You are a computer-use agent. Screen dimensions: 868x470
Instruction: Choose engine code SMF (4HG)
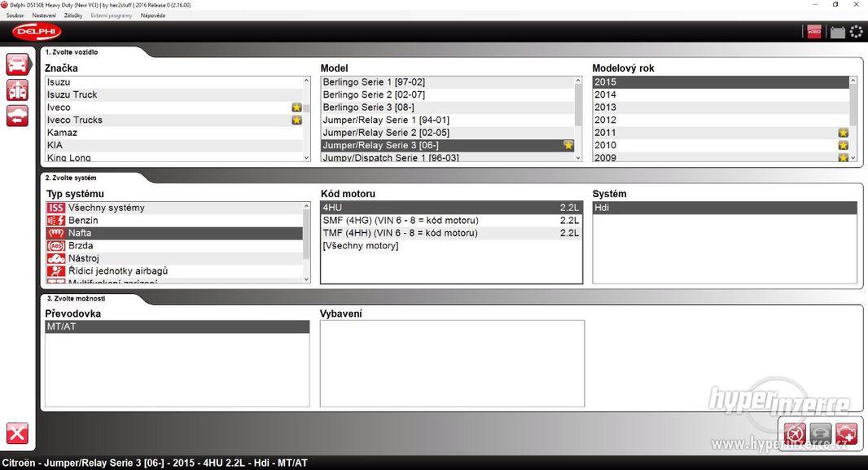click(x=401, y=220)
